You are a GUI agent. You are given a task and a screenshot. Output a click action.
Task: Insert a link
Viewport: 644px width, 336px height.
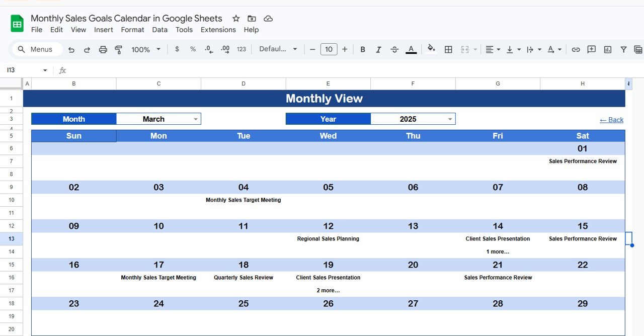tap(576, 49)
